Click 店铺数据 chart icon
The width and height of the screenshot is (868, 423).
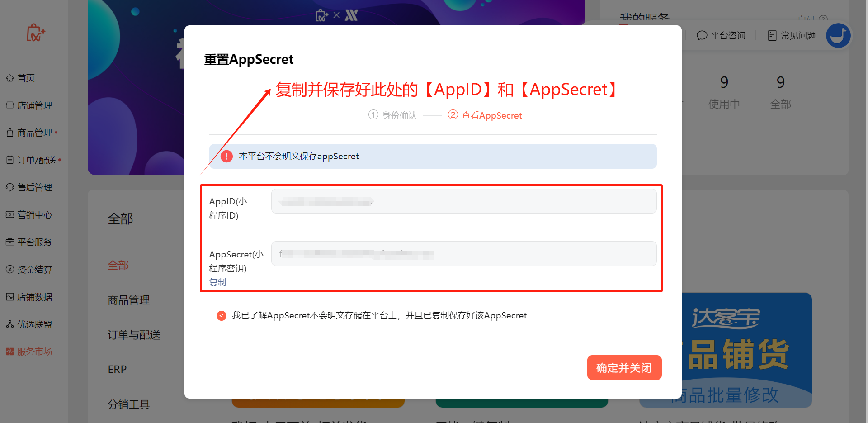click(10, 297)
